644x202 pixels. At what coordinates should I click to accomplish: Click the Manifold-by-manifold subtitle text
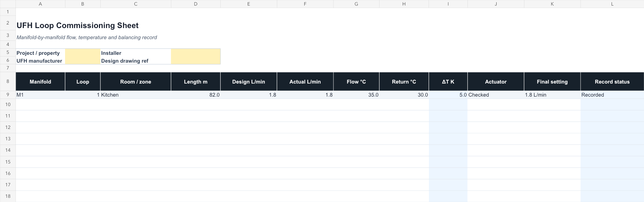(x=87, y=38)
